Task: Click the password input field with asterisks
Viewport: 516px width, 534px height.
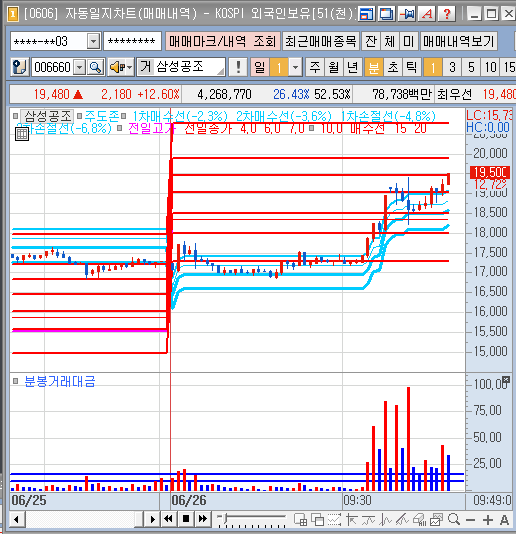Action: pos(132,42)
